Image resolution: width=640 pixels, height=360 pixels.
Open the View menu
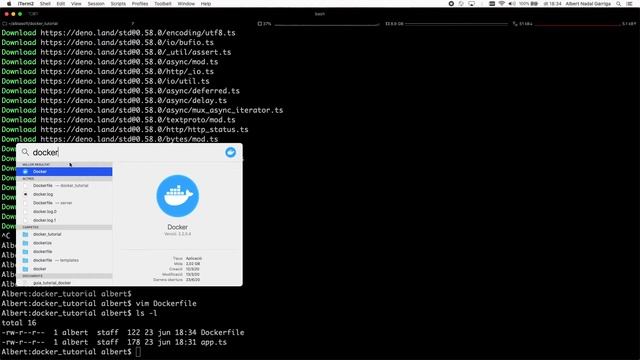(76, 4)
